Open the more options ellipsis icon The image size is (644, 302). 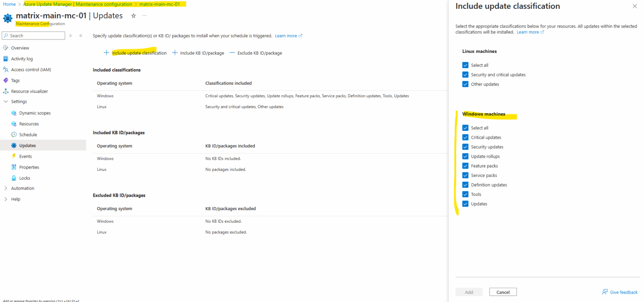(144, 15)
